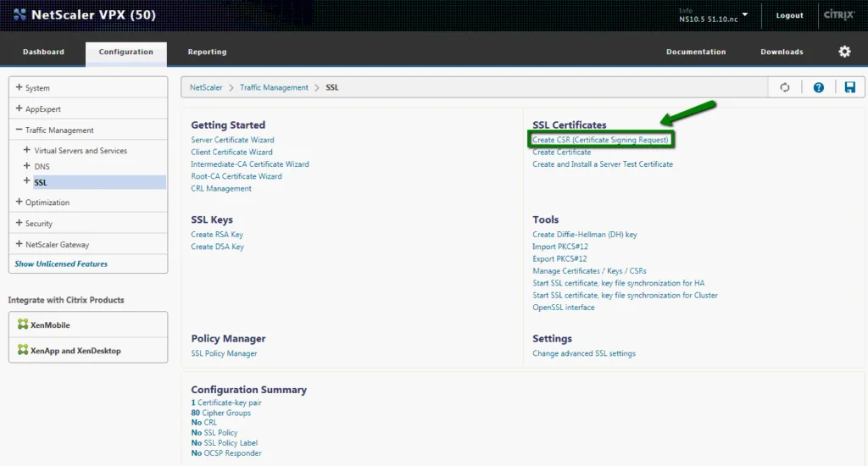Expand Virtual Servers and Services
The image size is (868, 466).
(x=26, y=150)
